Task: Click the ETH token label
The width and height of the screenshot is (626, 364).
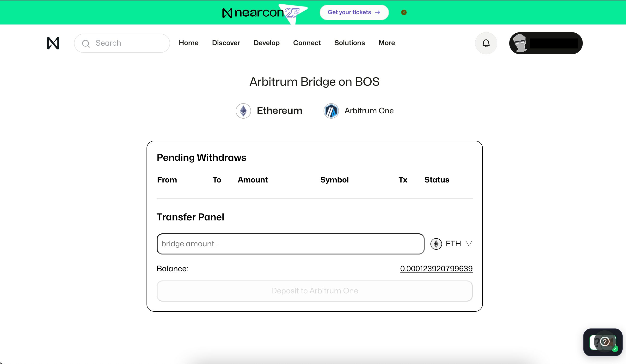Action: coord(453,244)
